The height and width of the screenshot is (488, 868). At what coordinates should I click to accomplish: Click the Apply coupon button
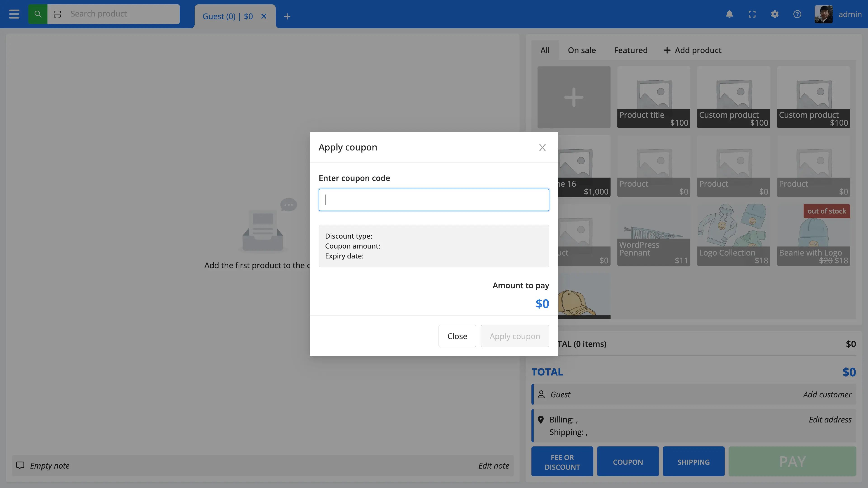click(514, 336)
